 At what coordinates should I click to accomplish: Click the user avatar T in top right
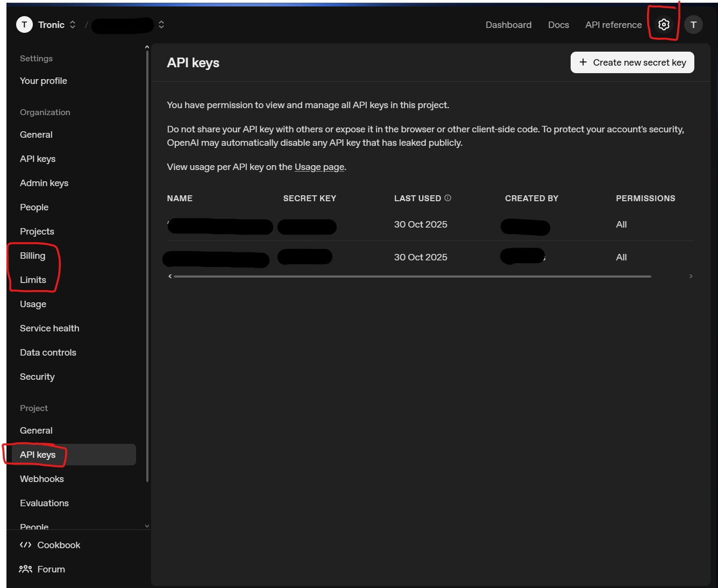(693, 25)
